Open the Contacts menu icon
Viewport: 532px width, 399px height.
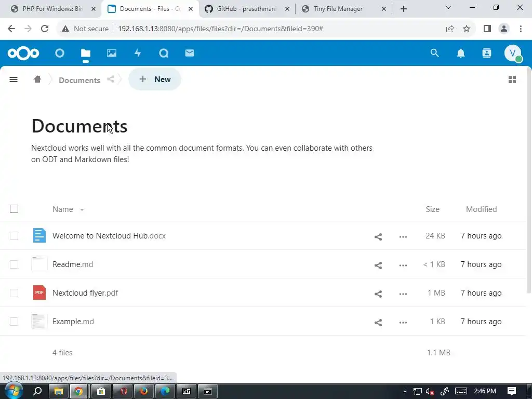(x=486, y=54)
